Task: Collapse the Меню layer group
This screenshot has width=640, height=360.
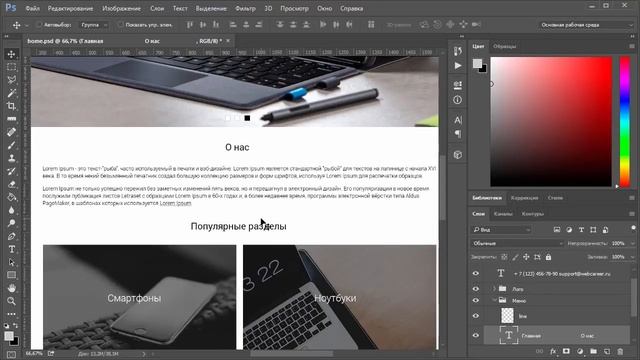Action: click(x=494, y=300)
